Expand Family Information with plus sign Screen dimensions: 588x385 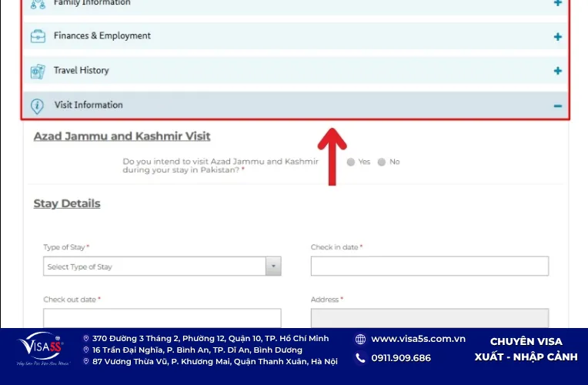558,2
